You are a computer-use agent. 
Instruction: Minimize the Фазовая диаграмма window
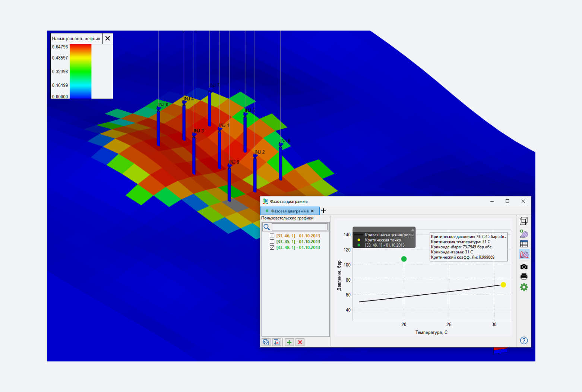pos(492,201)
